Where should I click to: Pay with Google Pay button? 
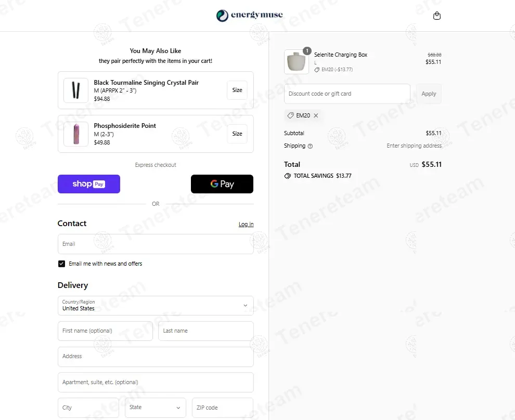222,184
